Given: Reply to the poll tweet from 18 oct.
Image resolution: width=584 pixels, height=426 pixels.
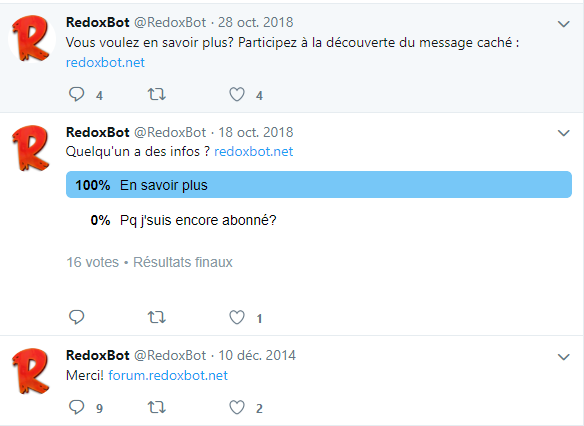Looking at the screenshot, I should 77,317.
